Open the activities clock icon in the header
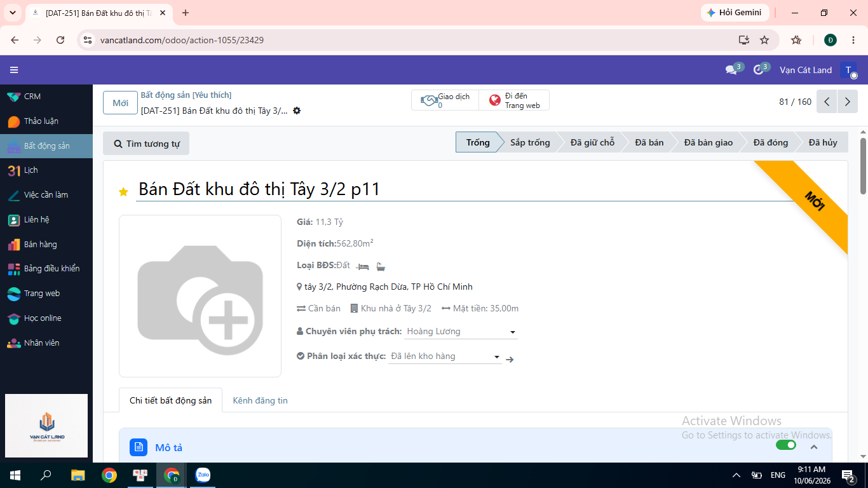This screenshot has height=488, width=868. tap(758, 70)
